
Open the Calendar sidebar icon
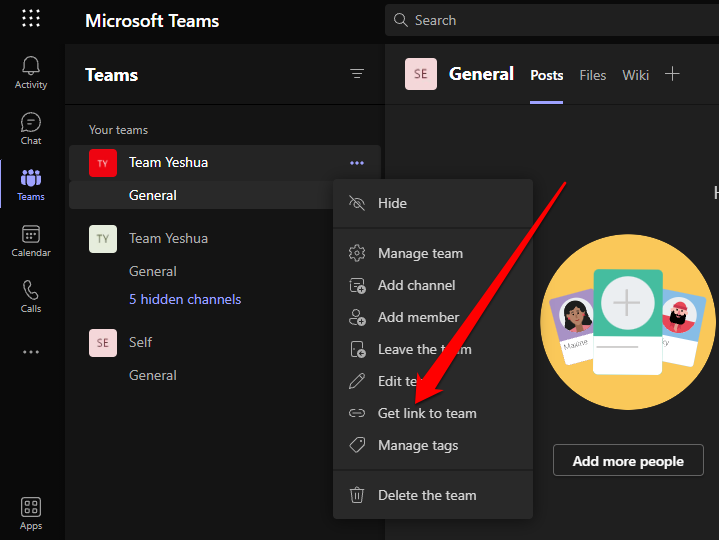click(x=31, y=240)
